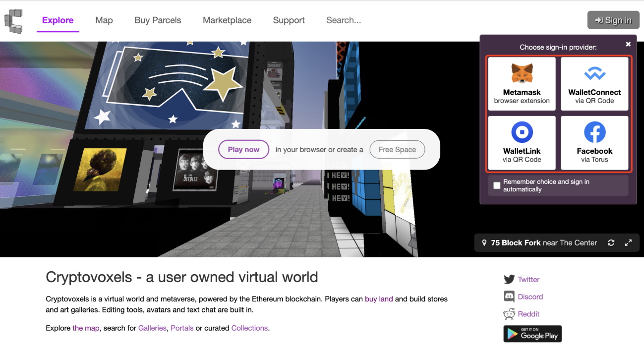Screen dimensions: 644x357
Task: Click the Discord logo icon
Action: tap(509, 297)
